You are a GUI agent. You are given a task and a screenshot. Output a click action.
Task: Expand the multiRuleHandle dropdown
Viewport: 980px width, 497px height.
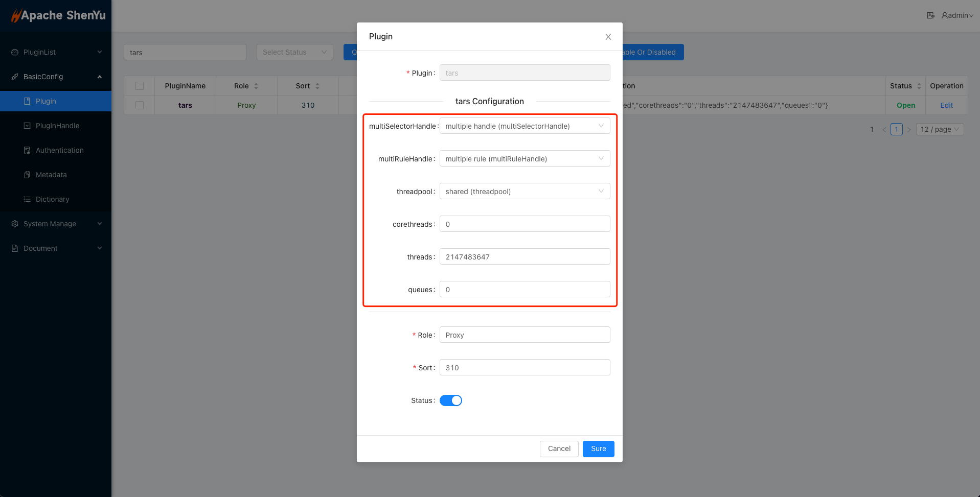pos(525,159)
